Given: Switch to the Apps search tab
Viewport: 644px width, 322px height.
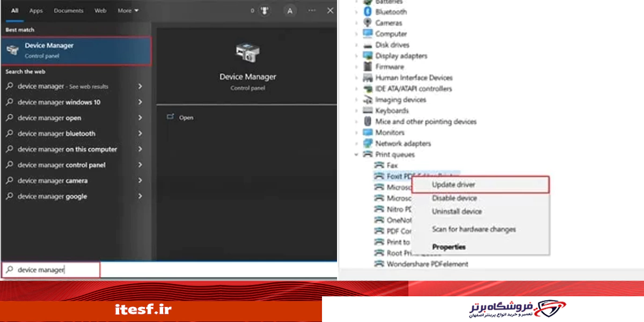Looking at the screenshot, I should point(35,10).
